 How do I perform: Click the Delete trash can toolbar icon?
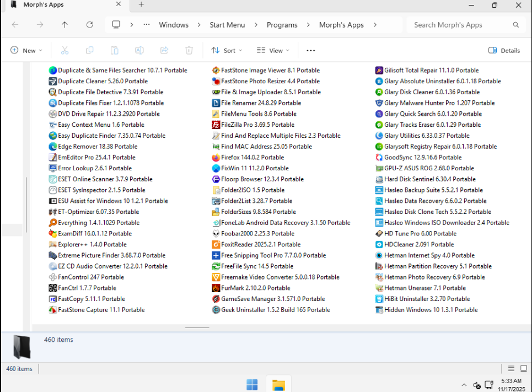[x=189, y=50]
